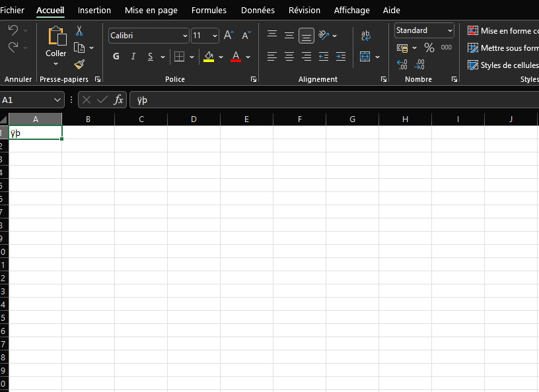This screenshot has width=539, height=392.
Task: Toggle italic (I) formatting
Action: click(x=133, y=57)
